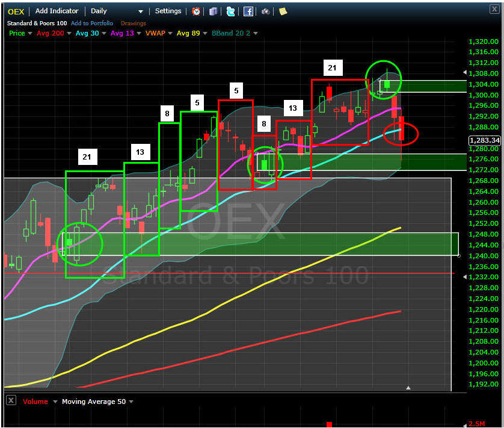
Task: Expand the VWAP dropdown arrow
Action: click(x=170, y=34)
